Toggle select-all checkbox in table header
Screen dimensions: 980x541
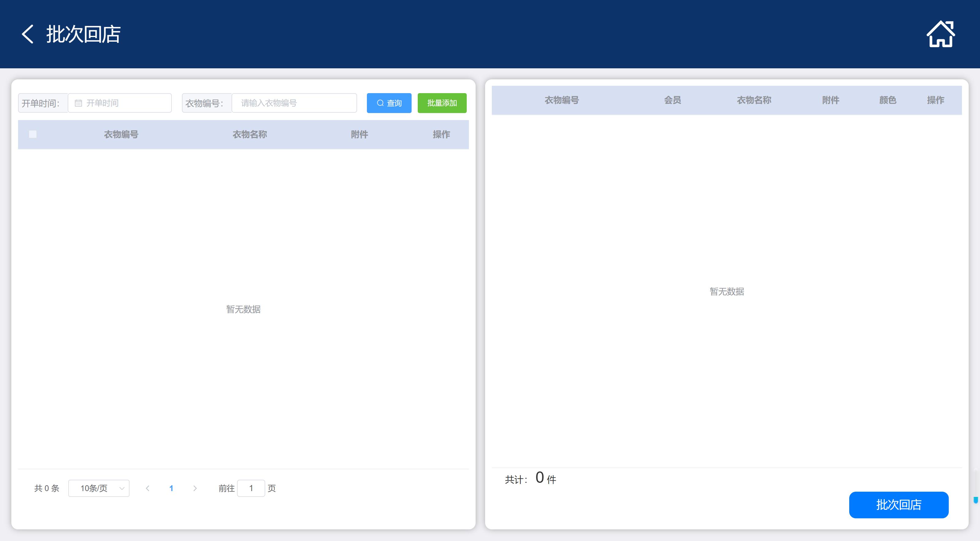pyautogui.click(x=33, y=134)
